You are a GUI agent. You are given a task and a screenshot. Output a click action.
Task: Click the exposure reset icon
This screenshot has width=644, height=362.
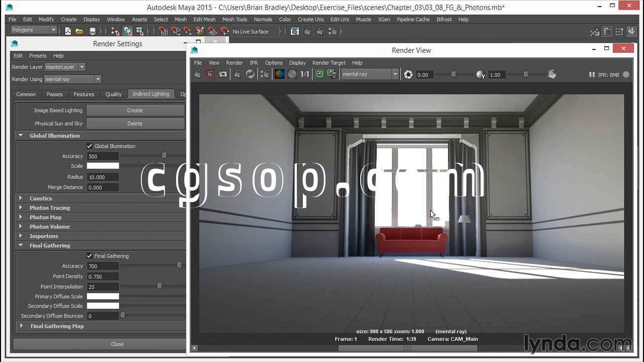click(409, 74)
